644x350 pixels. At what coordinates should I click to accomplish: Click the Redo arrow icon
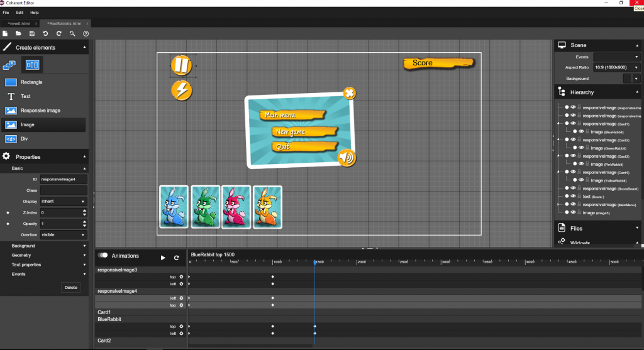[59, 33]
